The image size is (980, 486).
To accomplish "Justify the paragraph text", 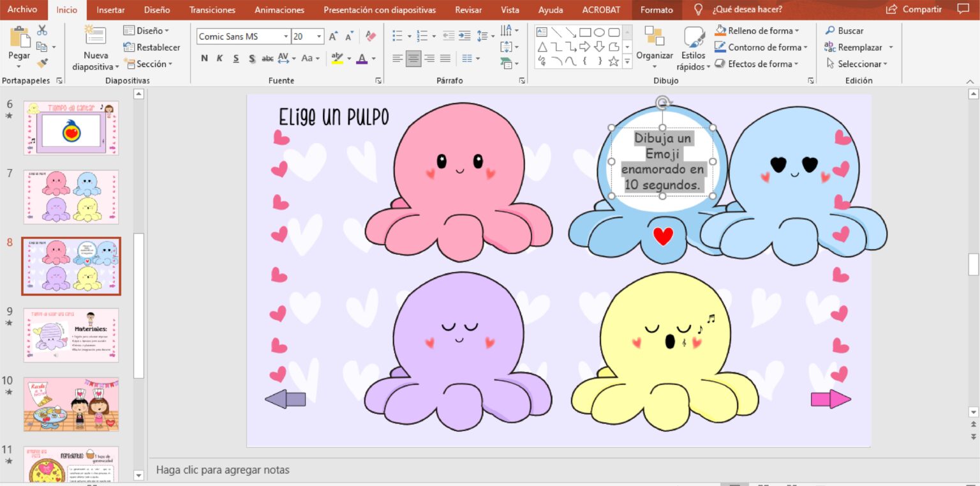I will click(x=445, y=59).
